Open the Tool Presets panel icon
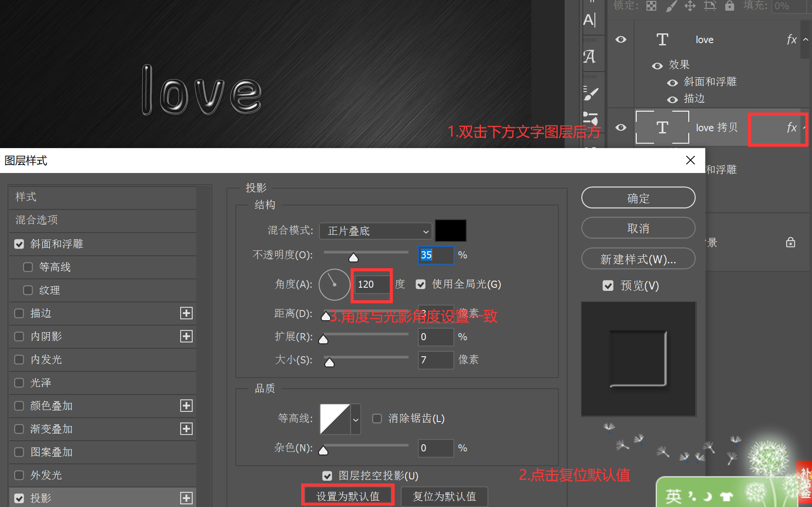The width and height of the screenshot is (812, 507). point(590,118)
